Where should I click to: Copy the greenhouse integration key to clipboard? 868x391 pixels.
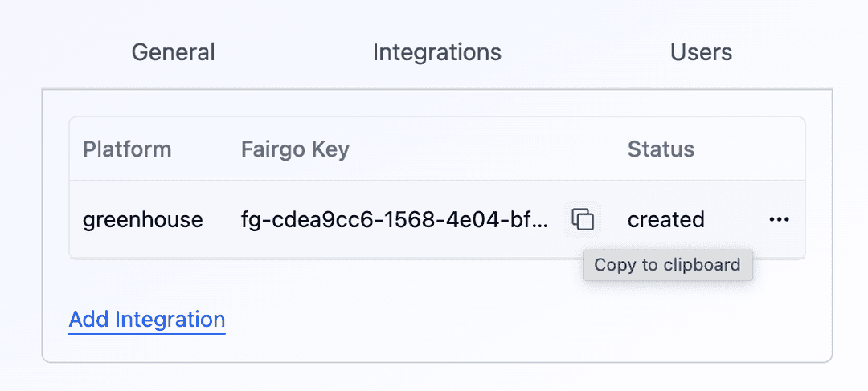pyautogui.click(x=583, y=219)
